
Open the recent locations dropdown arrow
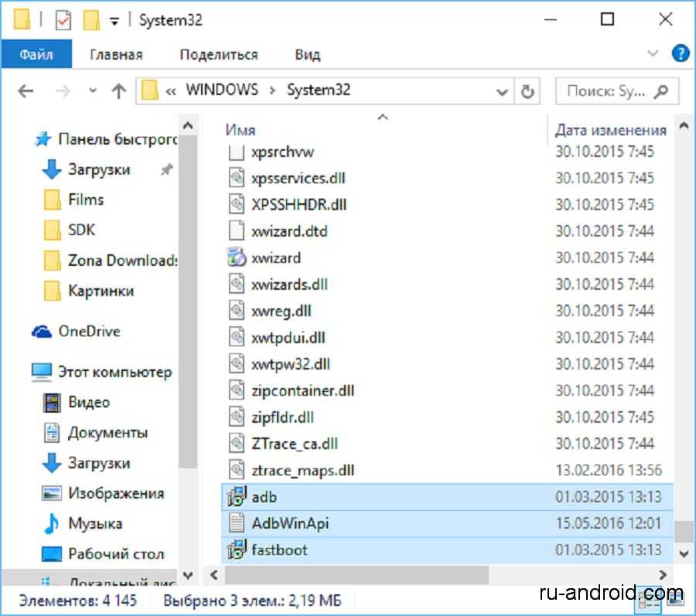pyautogui.click(x=93, y=91)
